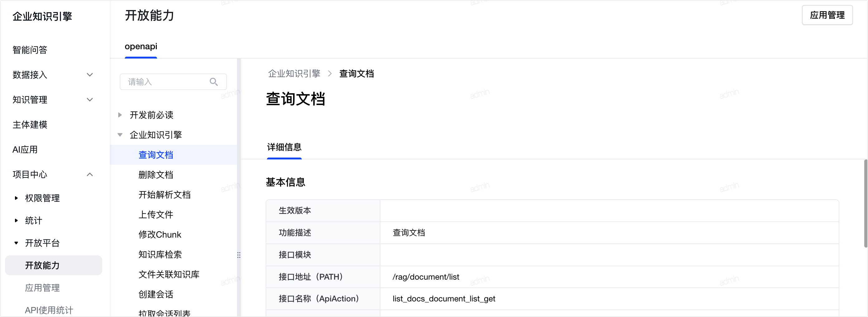Click the 生效版本 row label
Screen dimensions: 868x317
click(x=295, y=210)
